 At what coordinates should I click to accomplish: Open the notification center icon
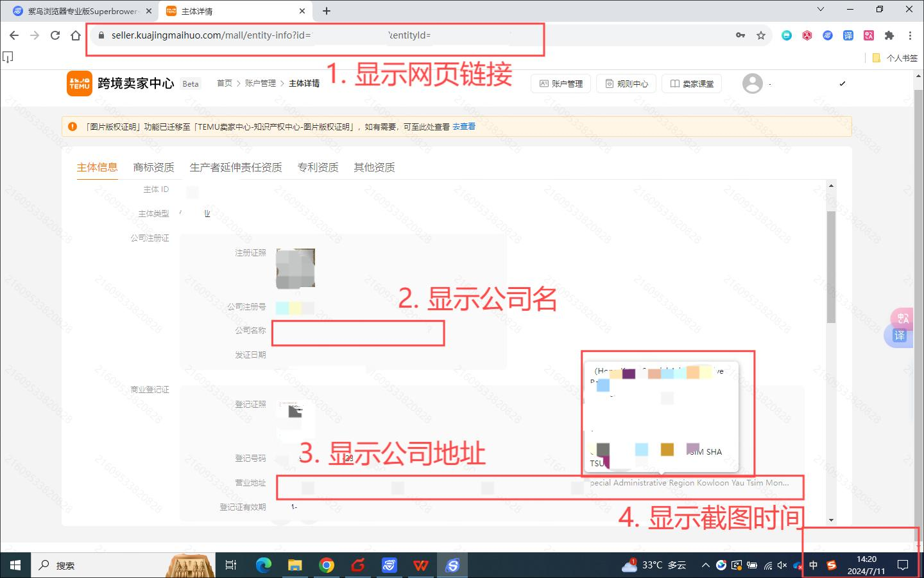903,565
